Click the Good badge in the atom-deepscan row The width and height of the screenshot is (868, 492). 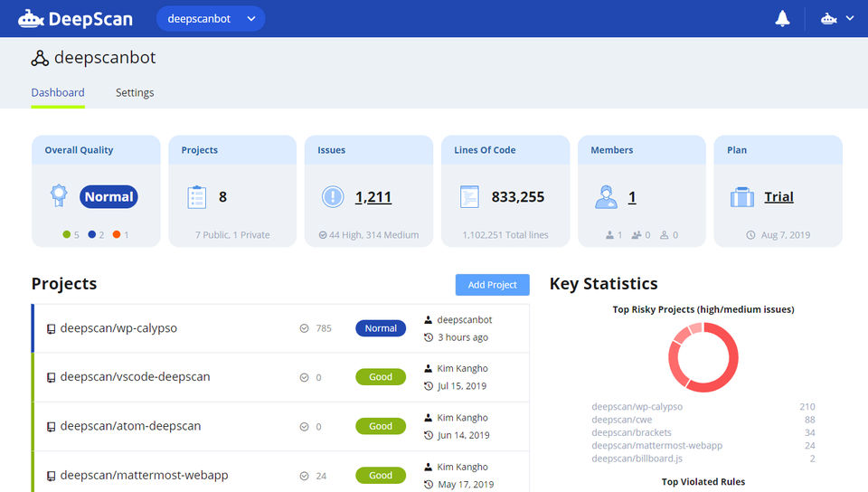click(x=381, y=426)
